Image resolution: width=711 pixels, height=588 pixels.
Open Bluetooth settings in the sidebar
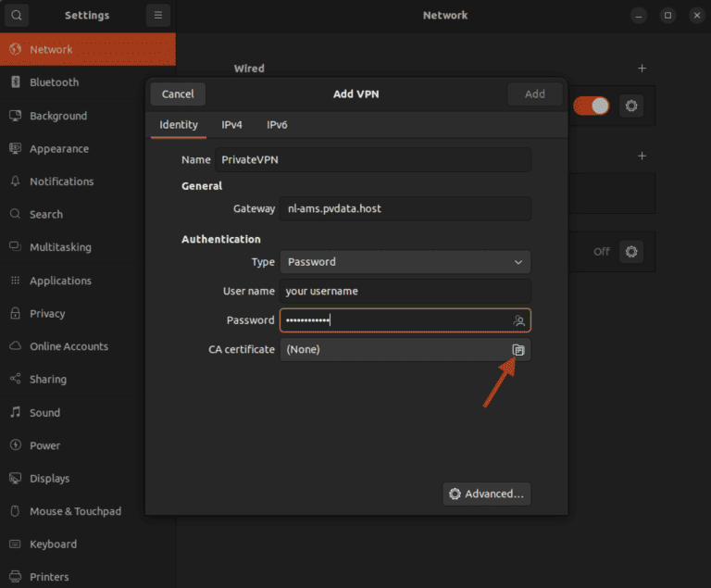pos(54,82)
